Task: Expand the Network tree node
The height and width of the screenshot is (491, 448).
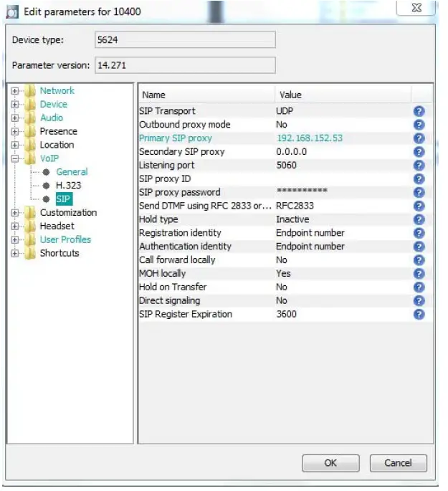Action: (15, 91)
